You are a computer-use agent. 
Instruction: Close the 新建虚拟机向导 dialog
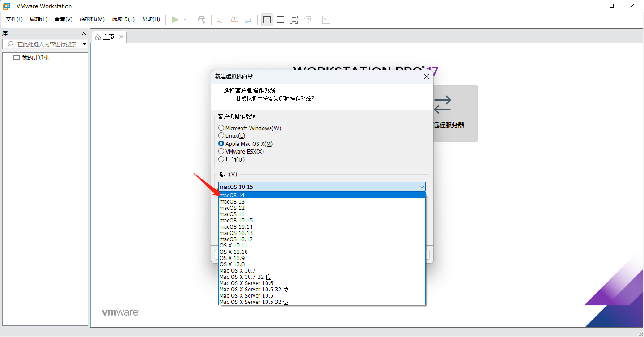[x=426, y=77]
